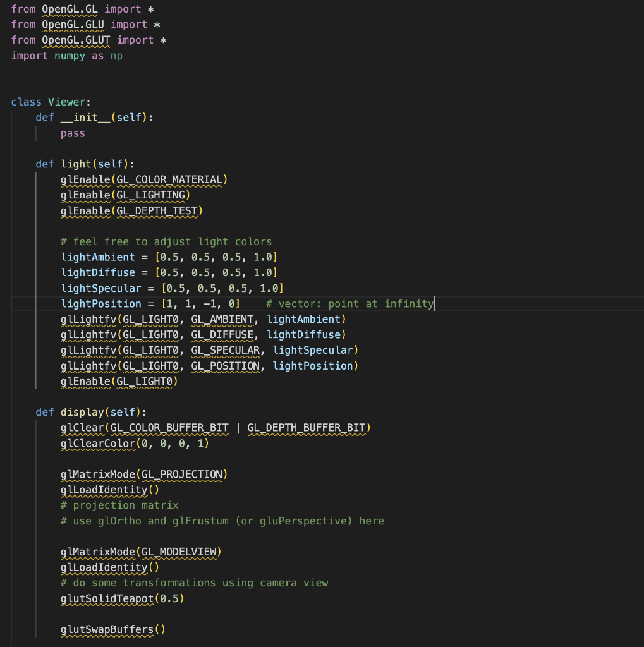The height and width of the screenshot is (647, 644).
Task: Click the glClearColor function call
Action: click(x=135, y=444)
